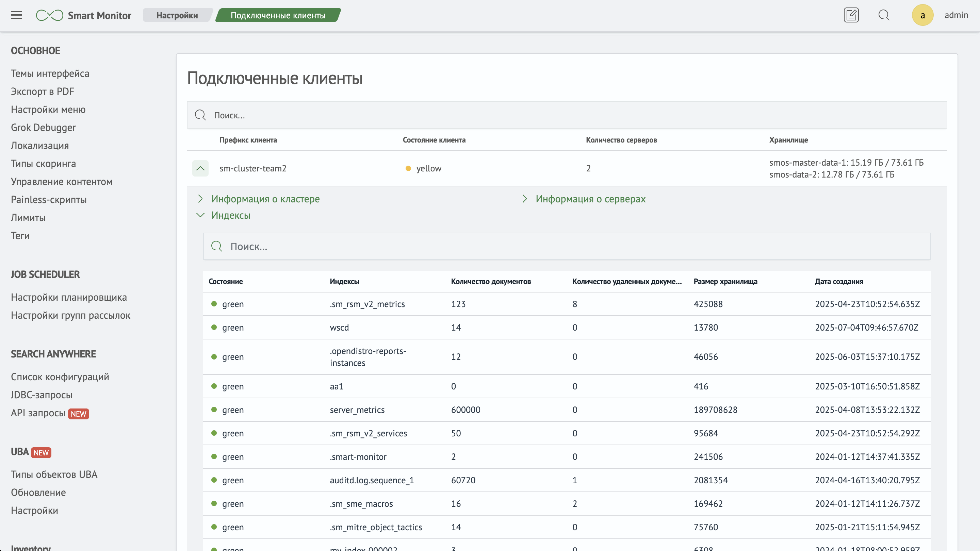Collapse the sm-cluster-team2 client row
The height and width of the screenshot is (551, 980).
[x=200, y=168]
